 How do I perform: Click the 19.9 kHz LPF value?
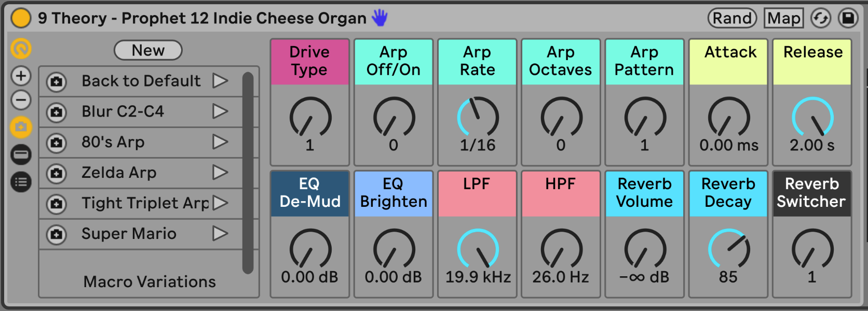pyautogui.click(x=478, y=277)
